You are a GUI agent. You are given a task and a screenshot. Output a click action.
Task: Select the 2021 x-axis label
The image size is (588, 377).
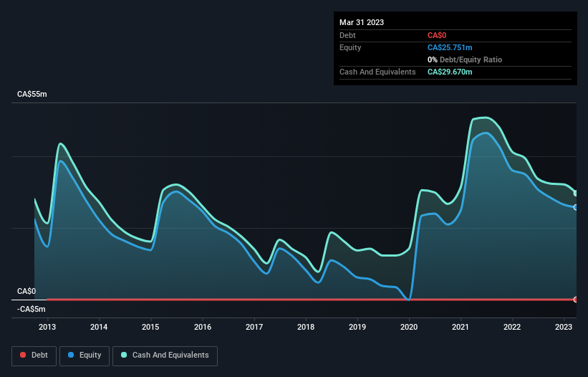(460, 327)
